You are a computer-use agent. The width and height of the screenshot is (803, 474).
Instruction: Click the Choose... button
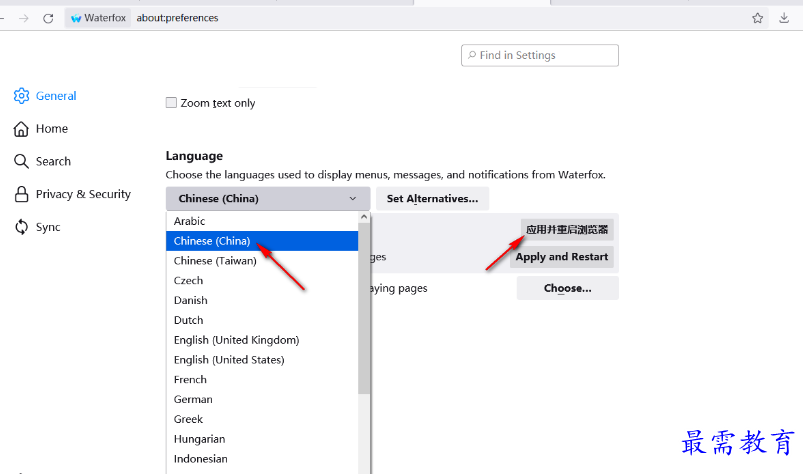tap(567, 288)
